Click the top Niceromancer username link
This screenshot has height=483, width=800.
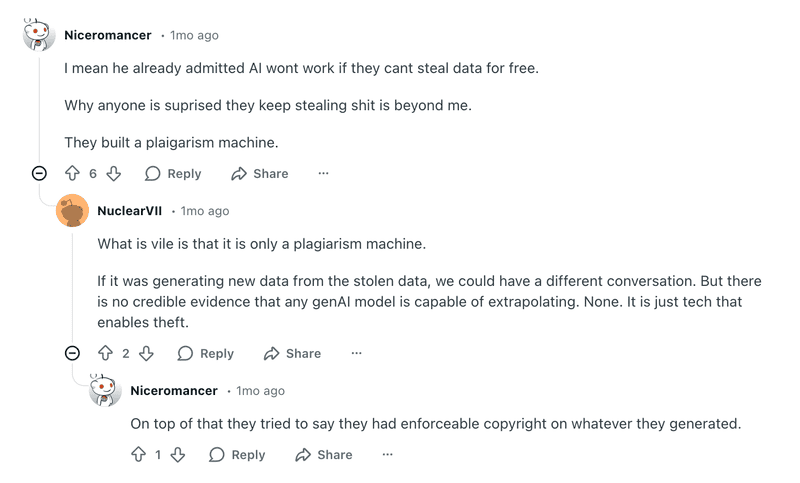tap(108, 35)
